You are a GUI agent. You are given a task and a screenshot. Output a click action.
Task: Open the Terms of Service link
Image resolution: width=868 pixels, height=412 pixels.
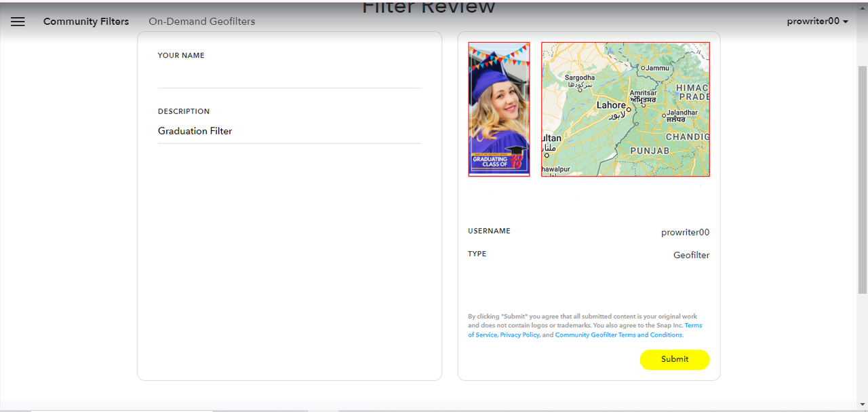pos(585,330)
